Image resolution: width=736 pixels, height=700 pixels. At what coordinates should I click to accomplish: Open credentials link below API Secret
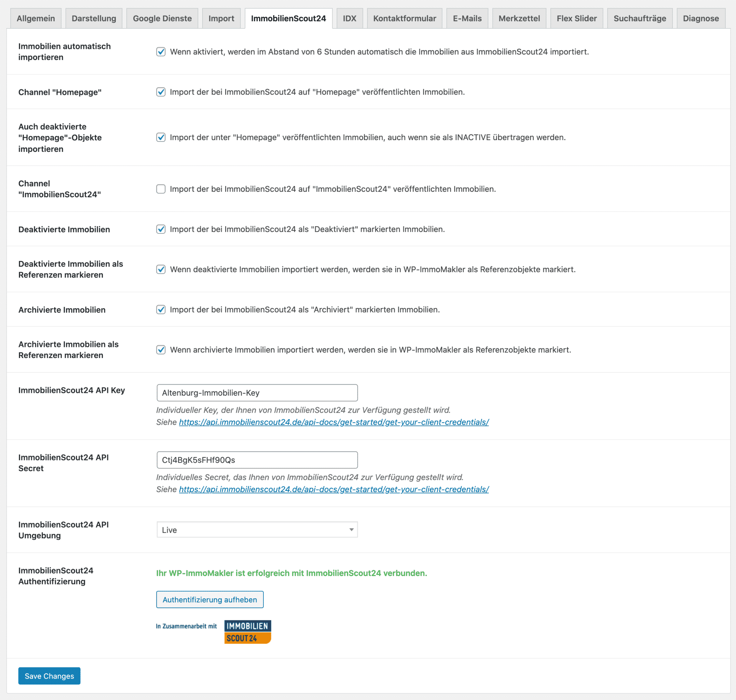click(334, 489)
